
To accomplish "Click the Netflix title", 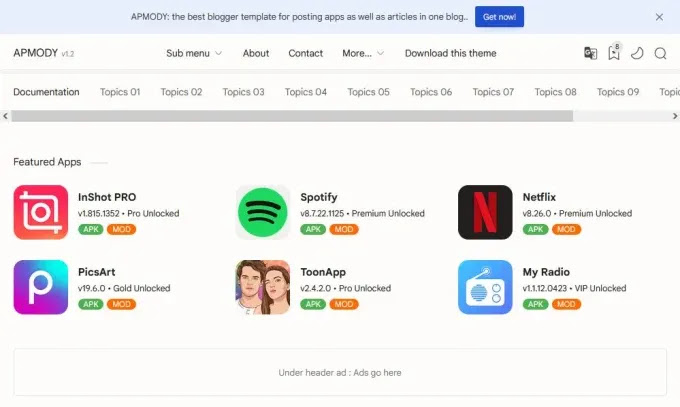I will click(x=539, y=197).
